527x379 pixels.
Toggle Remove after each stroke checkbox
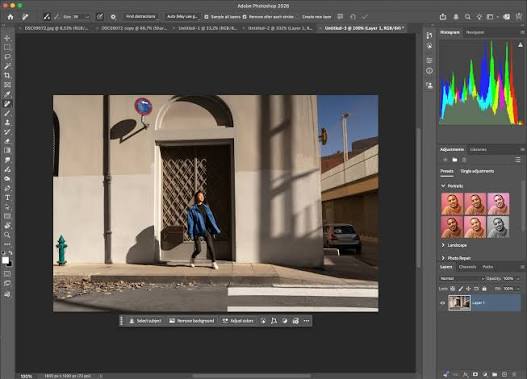(245, 17)
